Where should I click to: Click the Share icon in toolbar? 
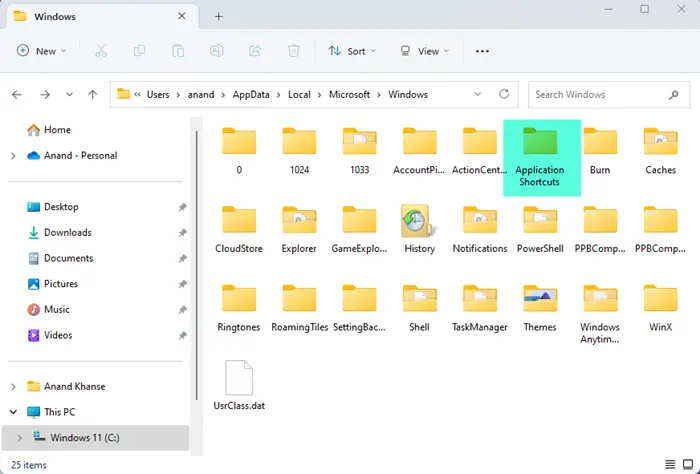255,51
